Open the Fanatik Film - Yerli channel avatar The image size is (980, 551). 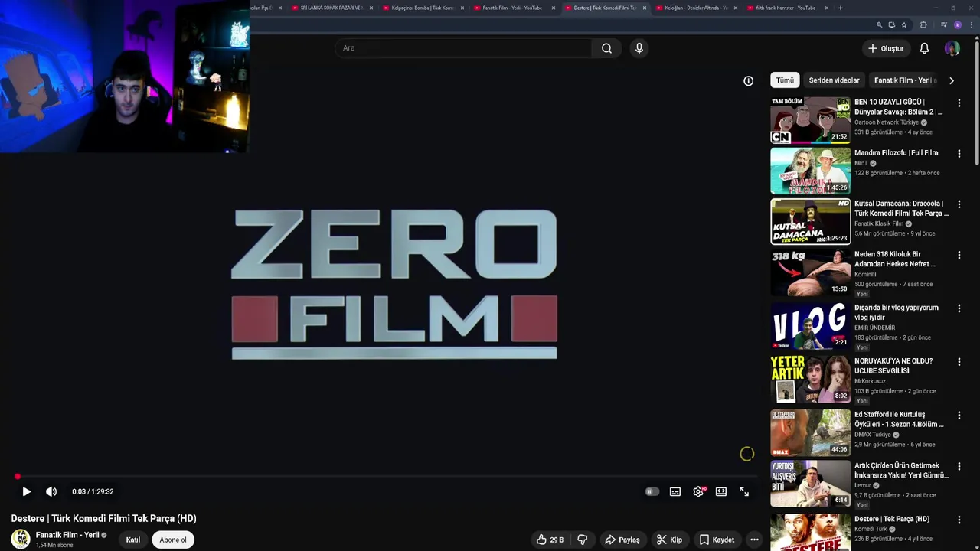[21, 539]
